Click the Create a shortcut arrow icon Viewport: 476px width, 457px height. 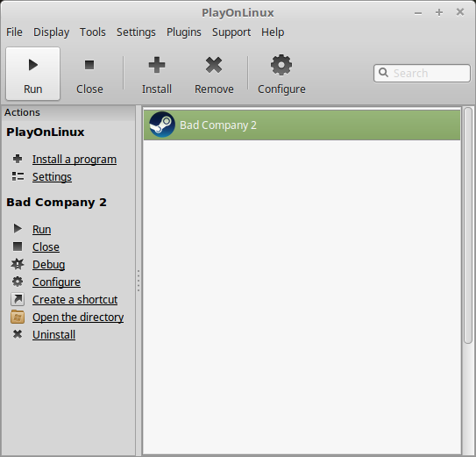click(18, 299)
